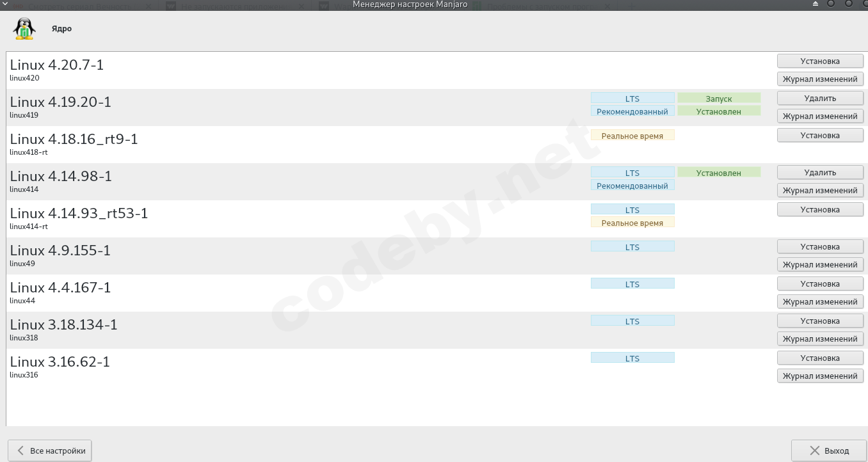Viewport: 868px width, 462px height.
Task: Install Linux 3.18.134-1 kernel
Action: [820, 321]
